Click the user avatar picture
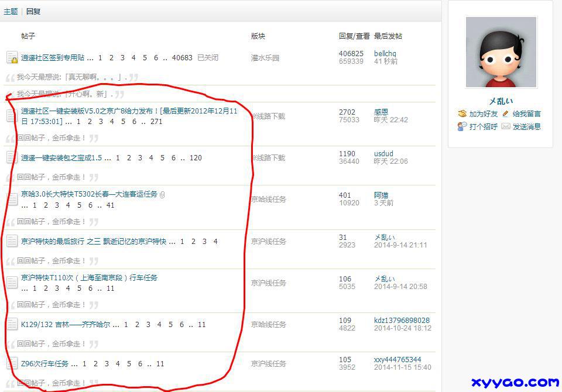This screenshot has width=562, height=392. point(501,52)
